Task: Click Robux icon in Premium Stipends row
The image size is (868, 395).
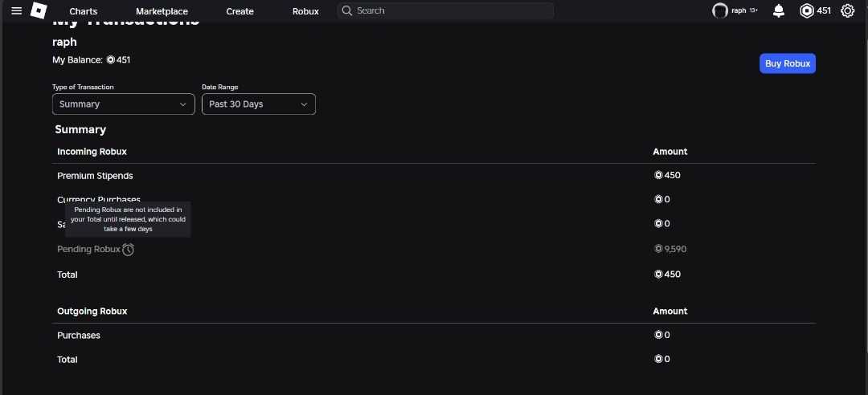Action: [658, 175]
